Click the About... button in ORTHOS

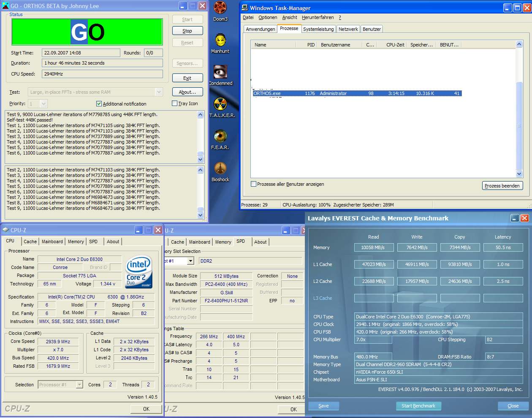(187, 92)
